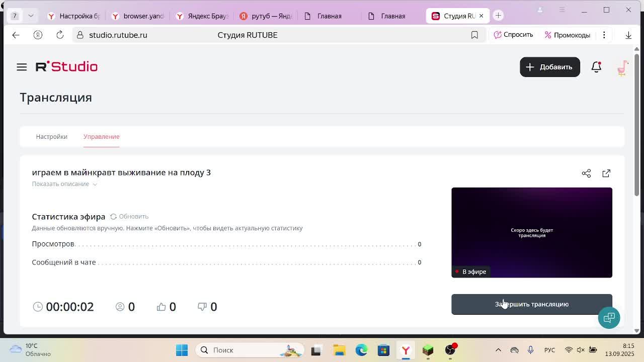Click the stream title text
Viewport: 644px width, 362px height.
(x=121, y=172)
